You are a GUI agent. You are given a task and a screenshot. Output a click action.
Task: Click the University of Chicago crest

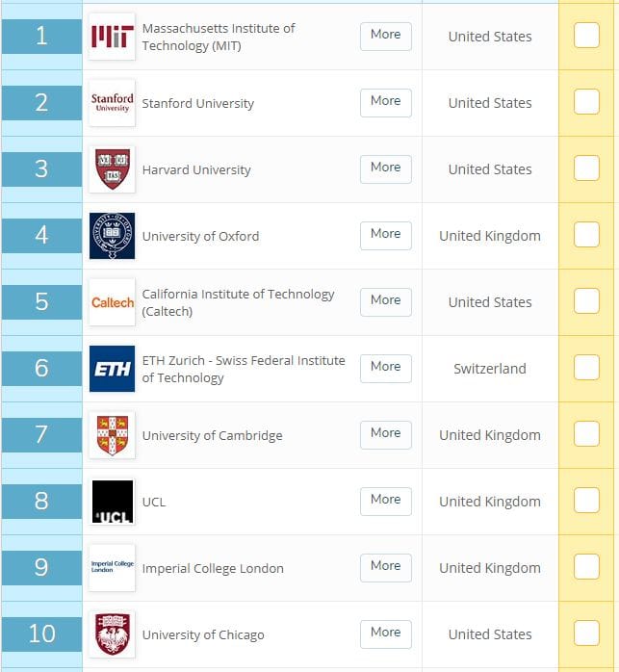[x=112, y=634]
